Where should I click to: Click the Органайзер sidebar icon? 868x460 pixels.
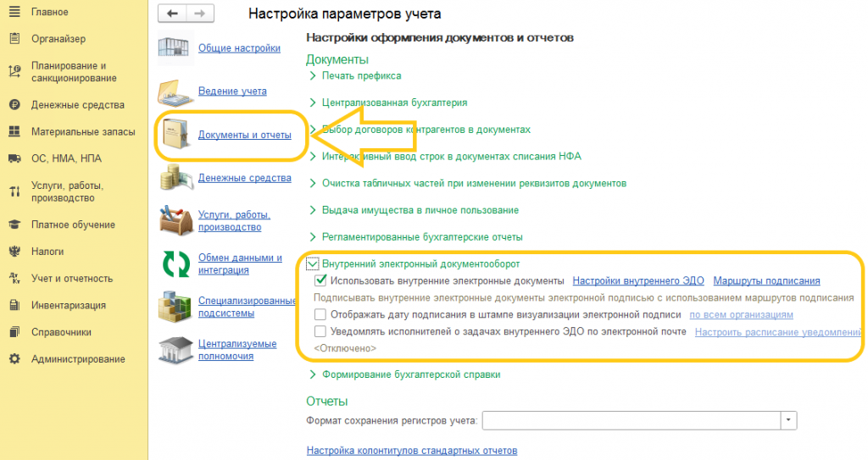[x=14, y=39]
